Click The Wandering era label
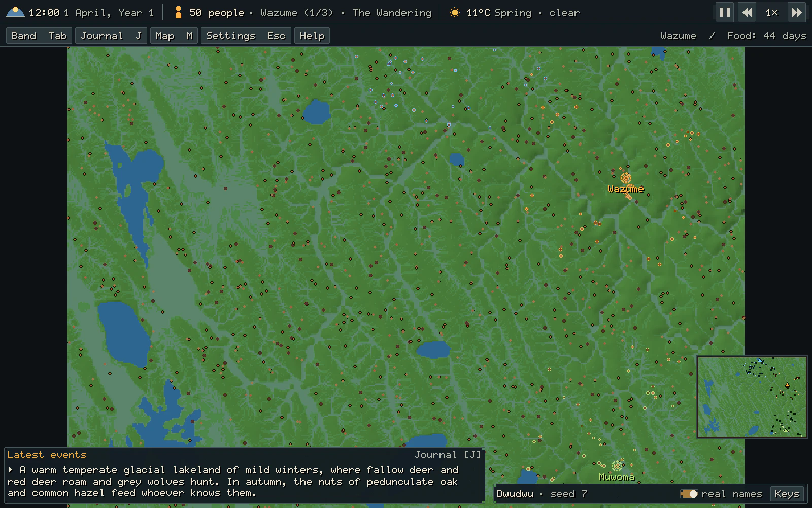Image resolution: width=812 pixels, height=508 pixels. pyautogui.click(x=392, y=12)
